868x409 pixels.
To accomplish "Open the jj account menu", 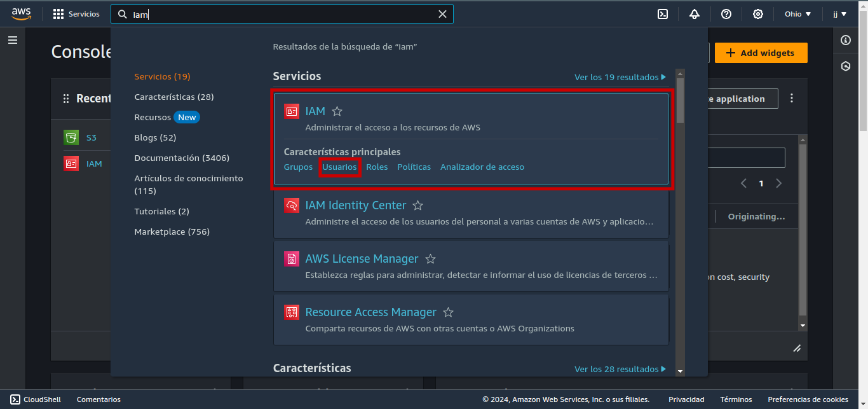I will [840, 14].
